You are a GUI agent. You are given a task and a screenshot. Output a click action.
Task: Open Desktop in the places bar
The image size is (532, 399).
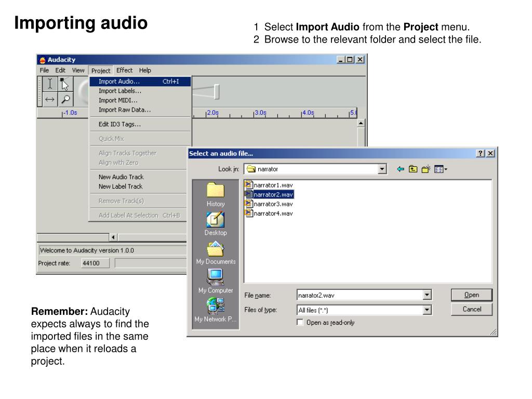(x=216, y=223)
